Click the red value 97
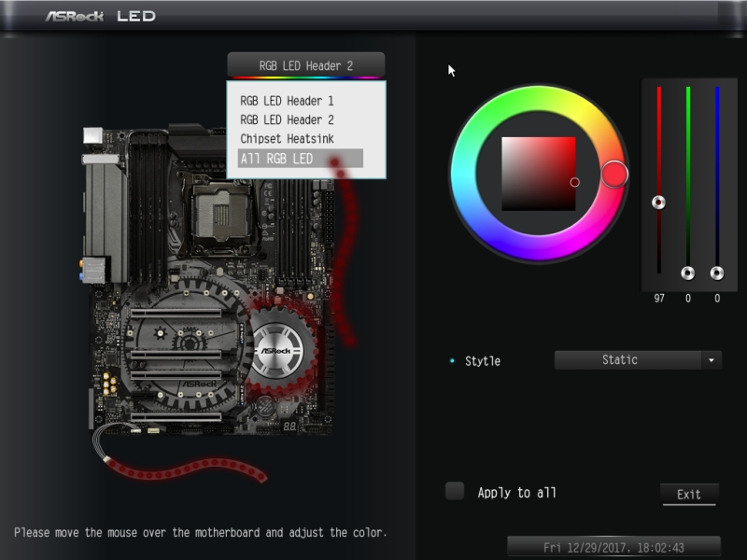The image size is (747, 560). tap(659, 299)
